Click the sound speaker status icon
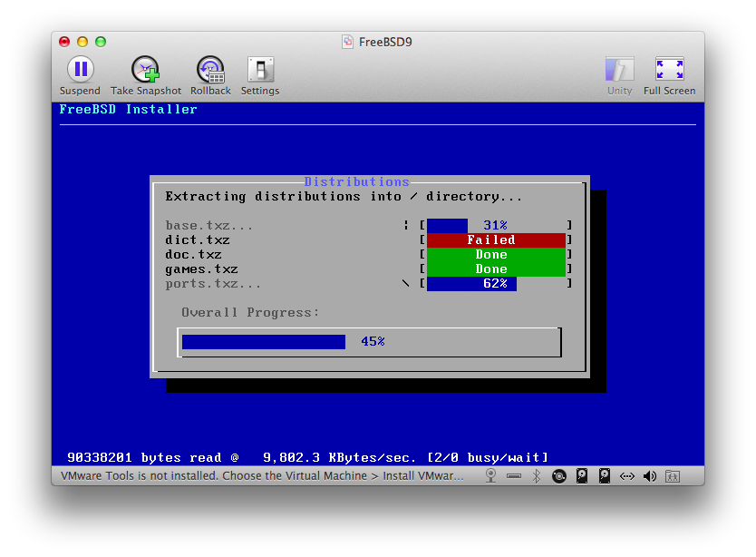 650,476
